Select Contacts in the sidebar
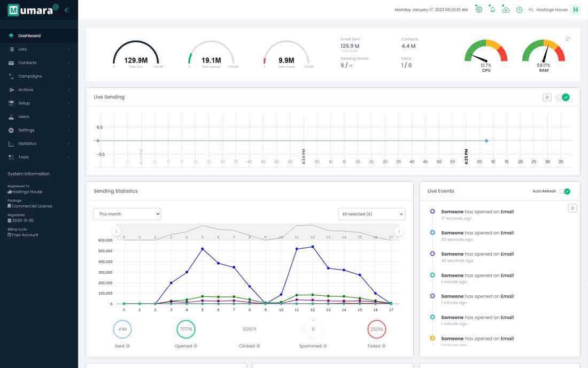The height and width of the screenshot is (368, 588). 27,63
